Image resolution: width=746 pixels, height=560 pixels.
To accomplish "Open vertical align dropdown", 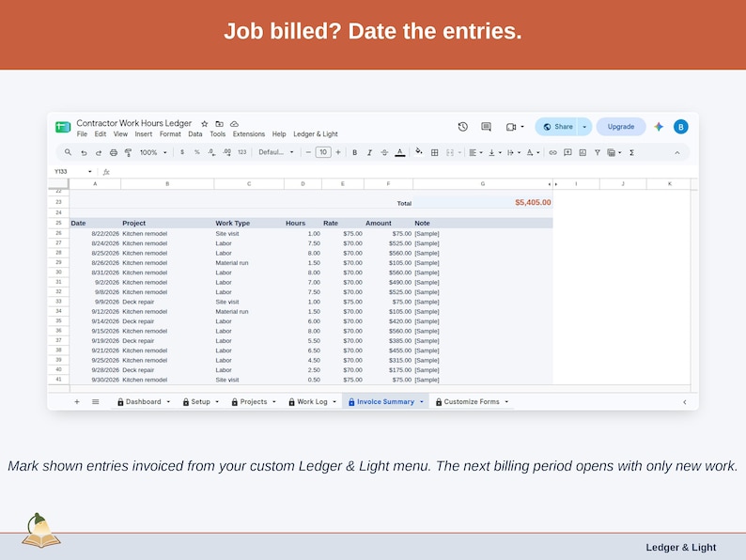I will 495,153.
